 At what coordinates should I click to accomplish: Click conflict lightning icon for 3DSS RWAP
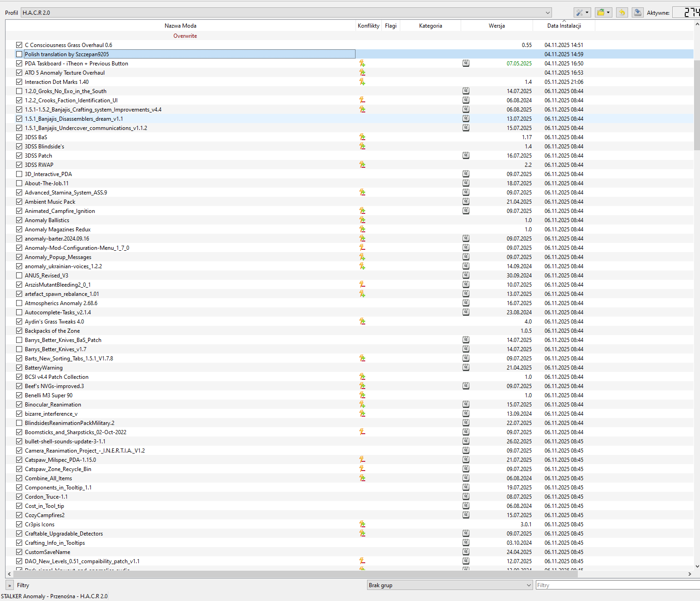click(x=362, y=165)
